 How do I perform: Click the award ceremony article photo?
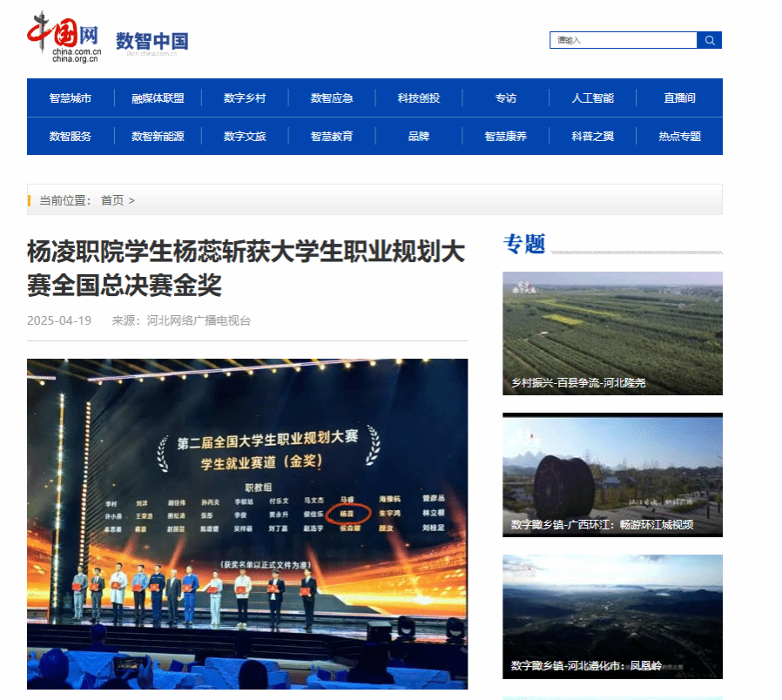(247, 522)
